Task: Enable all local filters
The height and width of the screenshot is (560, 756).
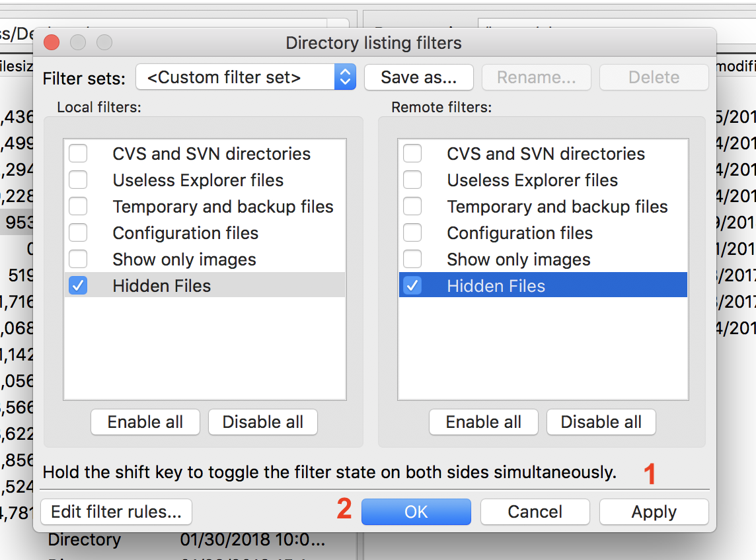Action: click(x=145, y=422)
